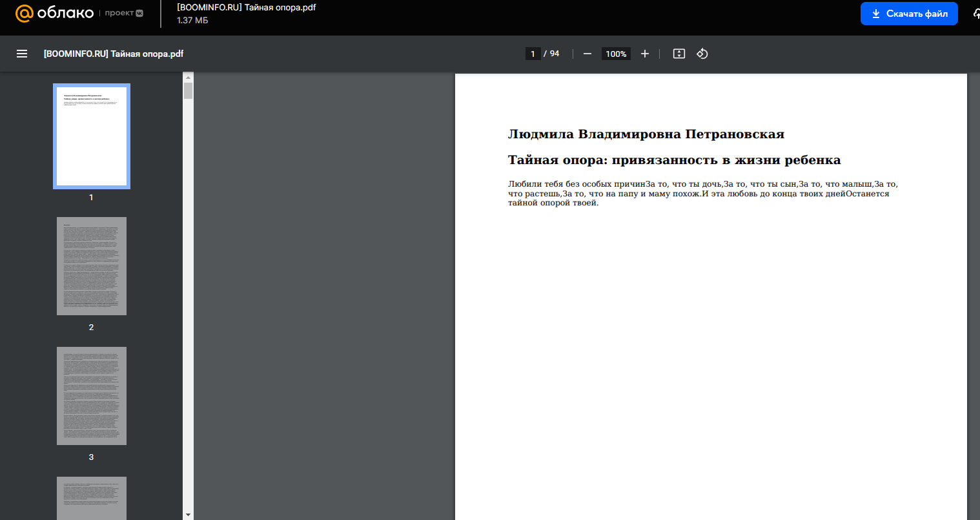Image resolution: width=980 pixels, height=520 pixels.
Task: Toggle the sidebar hamburger menu
Action: [x=22, y=54]
